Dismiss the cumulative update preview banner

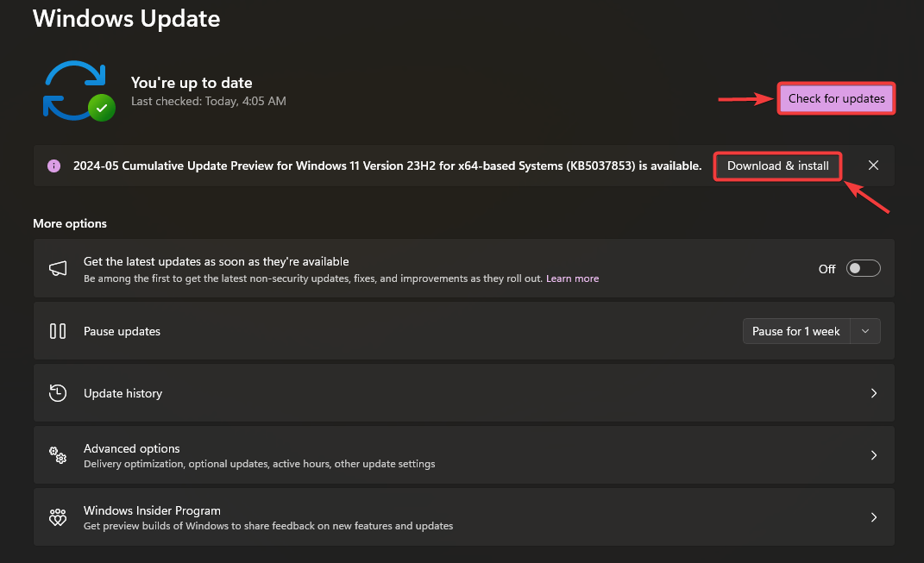[x=873, y=166]
